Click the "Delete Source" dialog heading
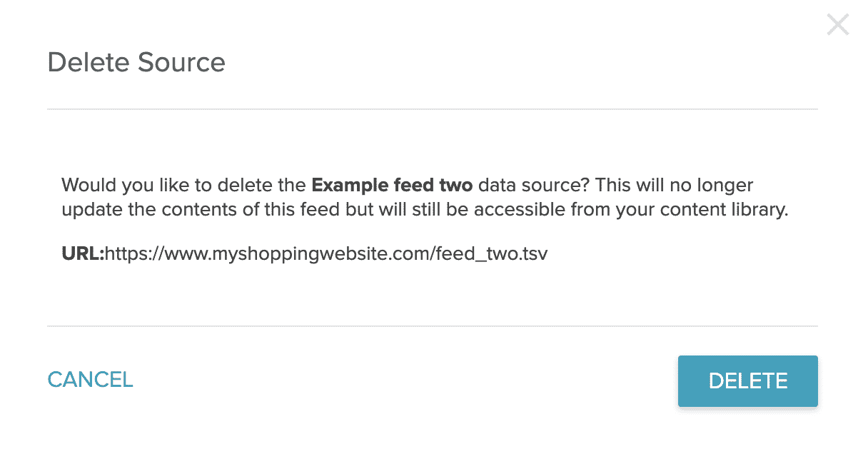 pos(136,63)
